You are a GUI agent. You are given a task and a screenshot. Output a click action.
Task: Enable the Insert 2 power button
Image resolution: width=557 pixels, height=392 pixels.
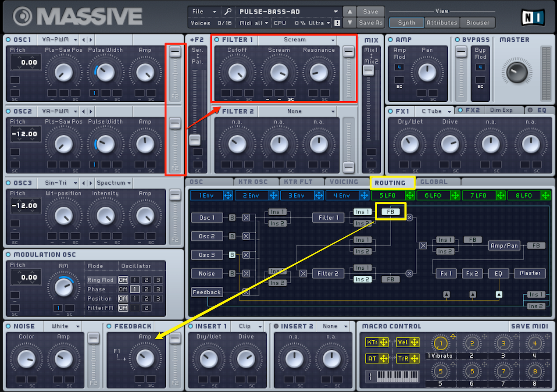tap(276, 326)
